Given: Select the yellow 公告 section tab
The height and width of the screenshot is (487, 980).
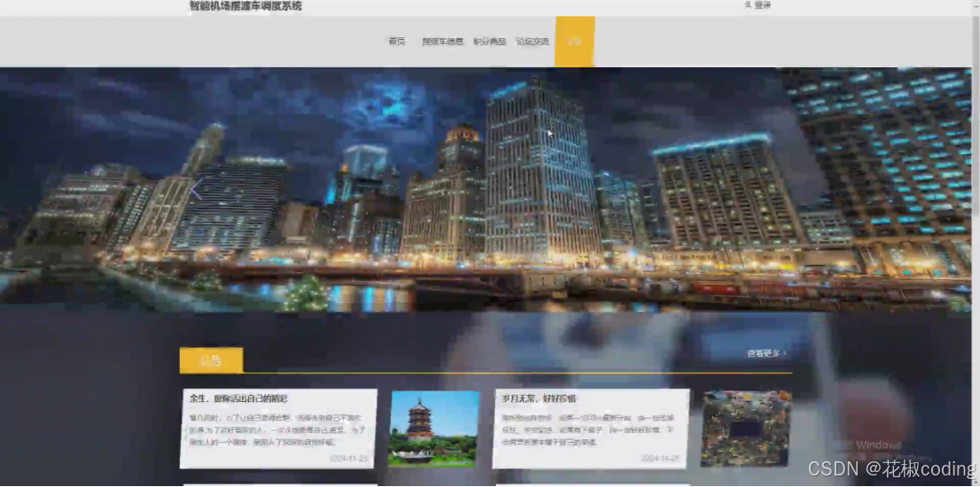Looking at the screenshot, I should 211,360.
